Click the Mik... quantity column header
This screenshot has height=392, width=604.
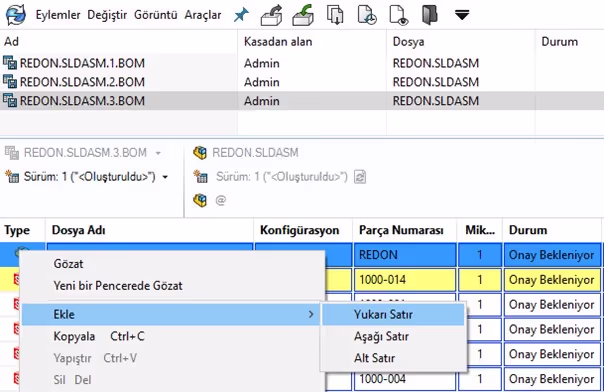coord(480,230)
